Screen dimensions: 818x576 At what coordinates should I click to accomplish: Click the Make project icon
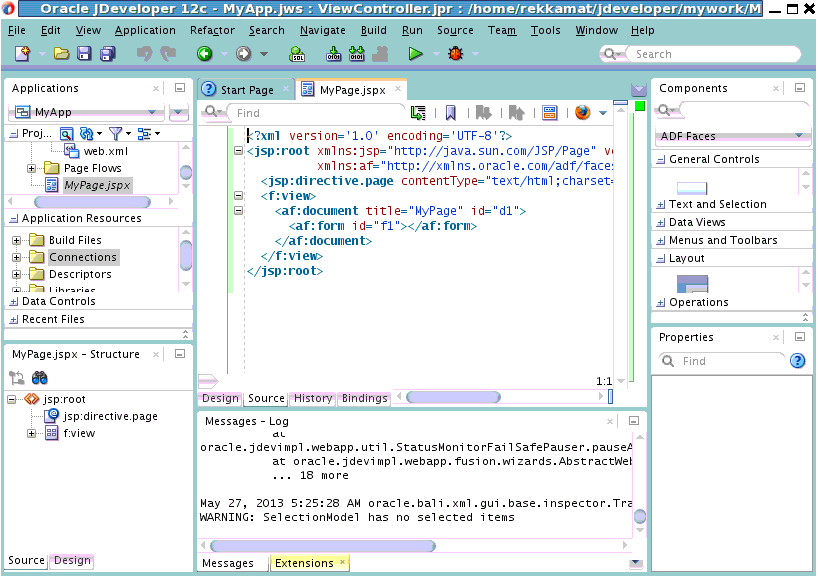point(333,53)
